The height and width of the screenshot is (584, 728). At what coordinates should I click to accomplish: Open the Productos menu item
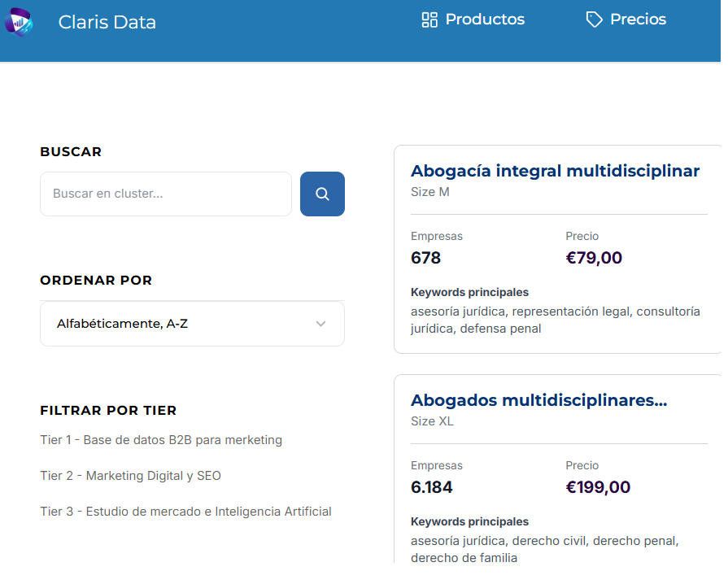point(485,20)
